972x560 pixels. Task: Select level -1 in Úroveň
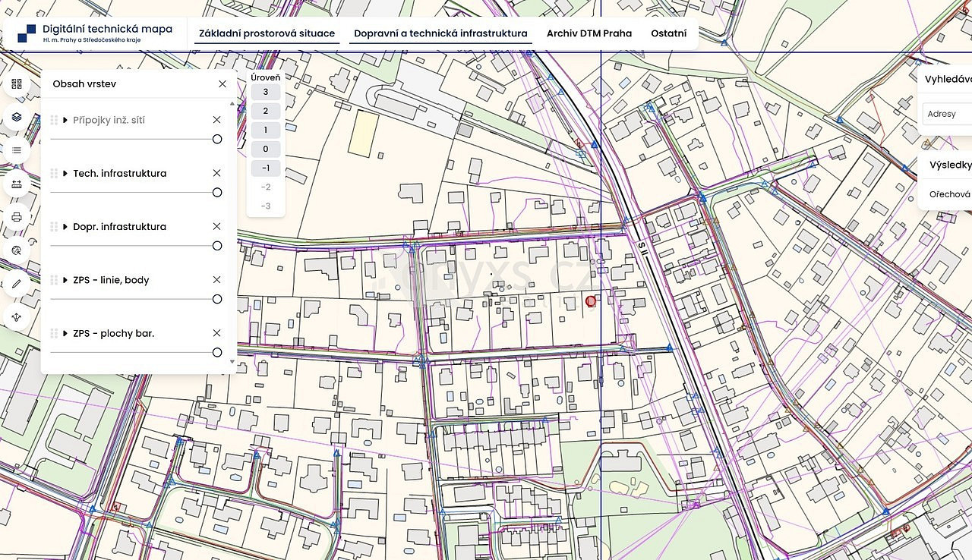[266, 168]
